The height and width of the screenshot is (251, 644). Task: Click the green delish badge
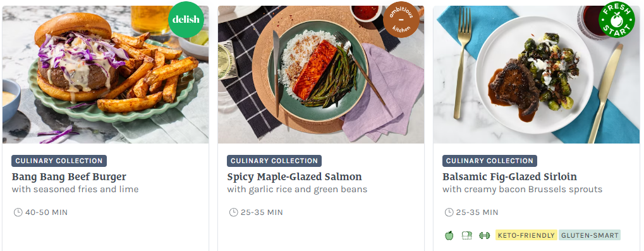(186, 20)
